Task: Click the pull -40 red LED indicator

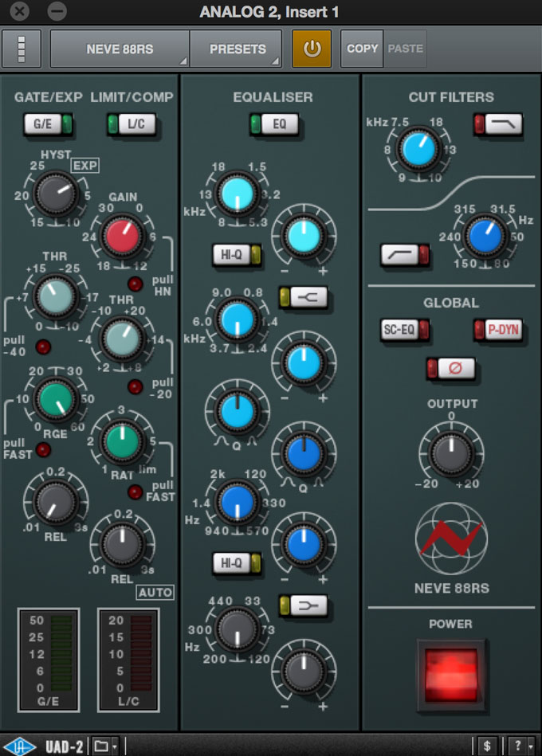Action: pyautogui.click(x=43, y=347)
